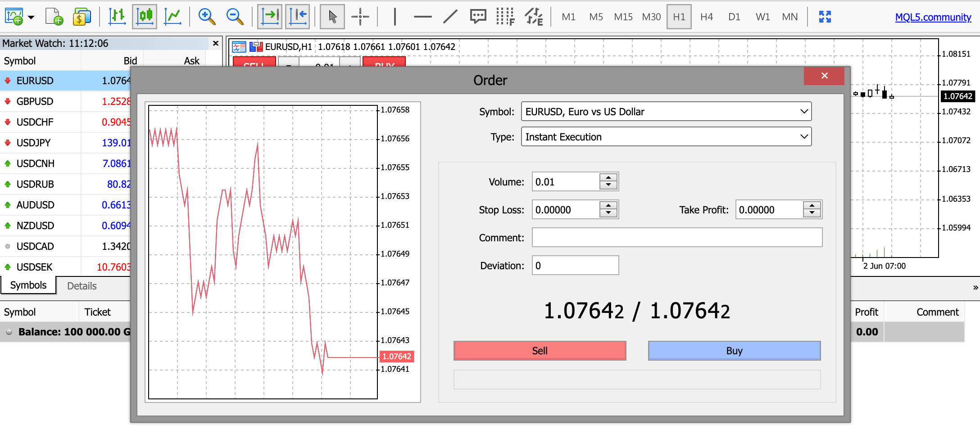Add a text comment label tool

point(478,17)
